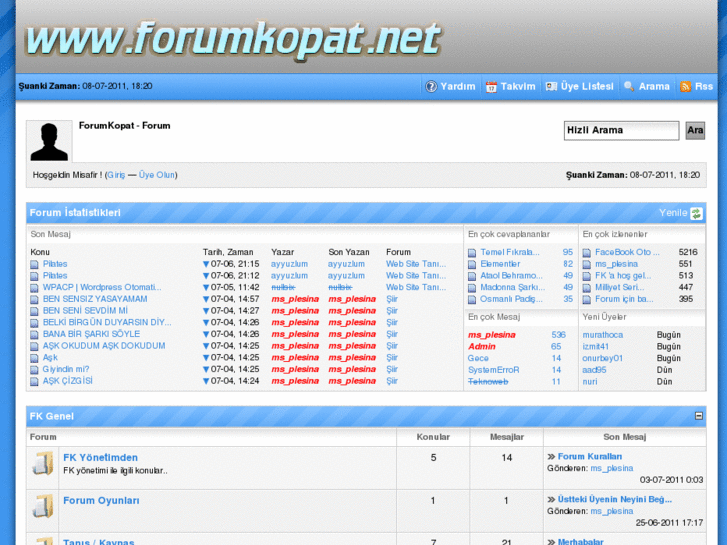Click the page icon beside AŞK ÇİZGİSİ

point(34,382)
